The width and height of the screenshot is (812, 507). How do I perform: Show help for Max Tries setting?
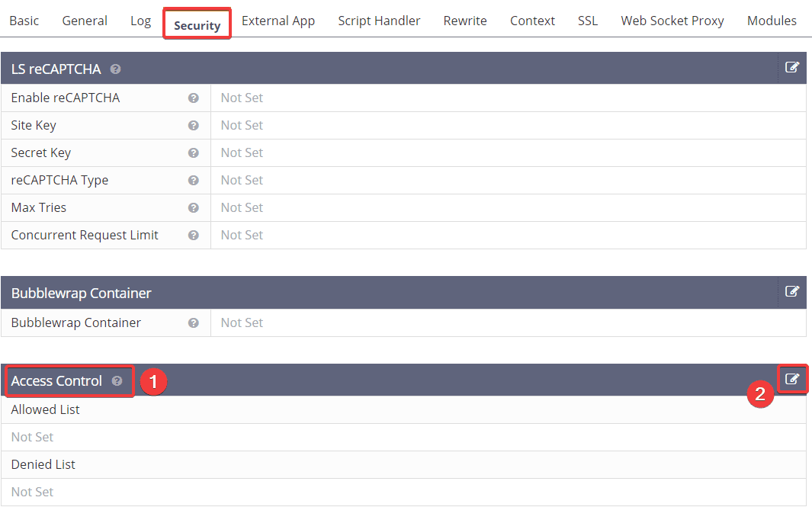click(x=193, y=207)
